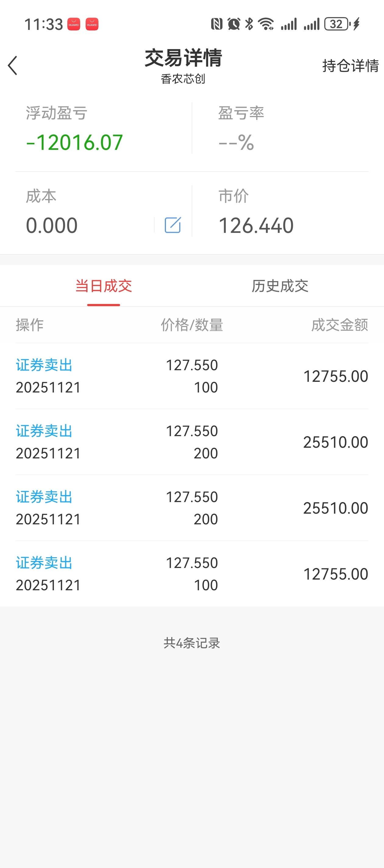Tap the edit cost pencil icon
384x868 pixels.
[173, 225]
